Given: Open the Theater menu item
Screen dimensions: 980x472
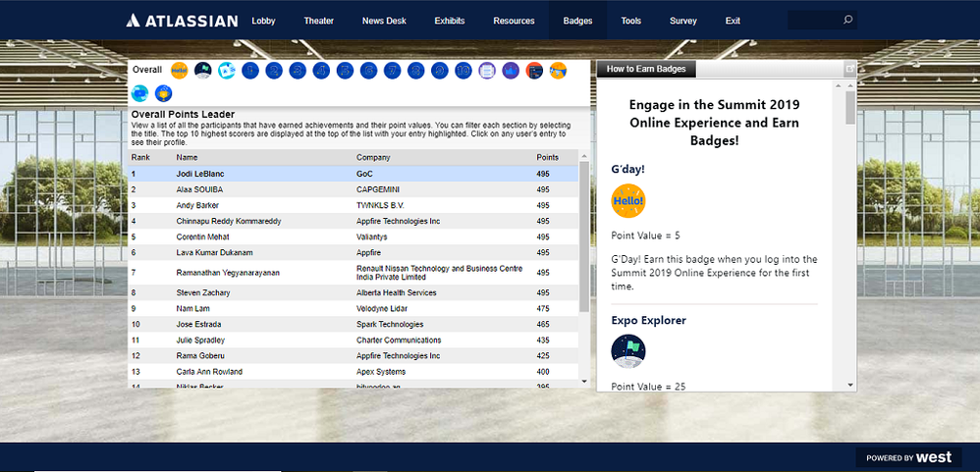Looking at the screenshot, I should [x=319, y=21].
